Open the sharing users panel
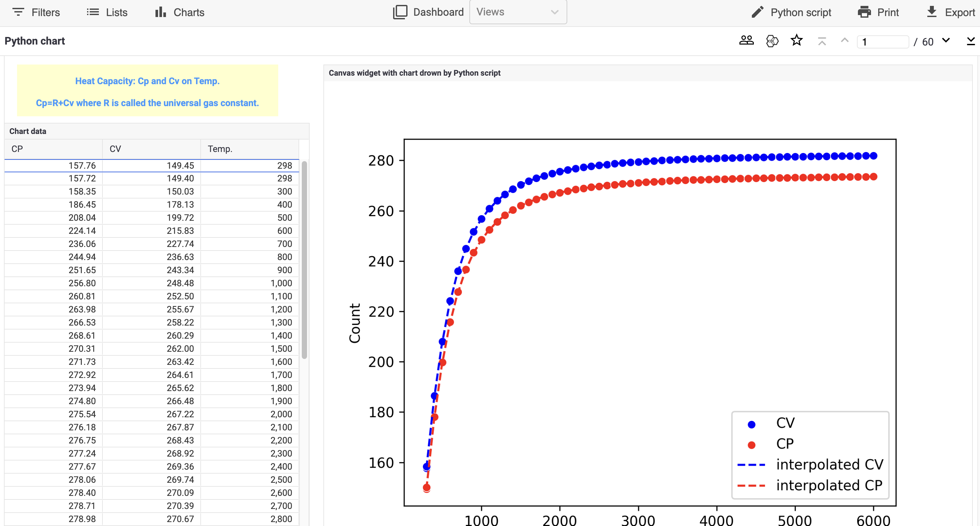980x526 pixels. (x=746, y=41)
